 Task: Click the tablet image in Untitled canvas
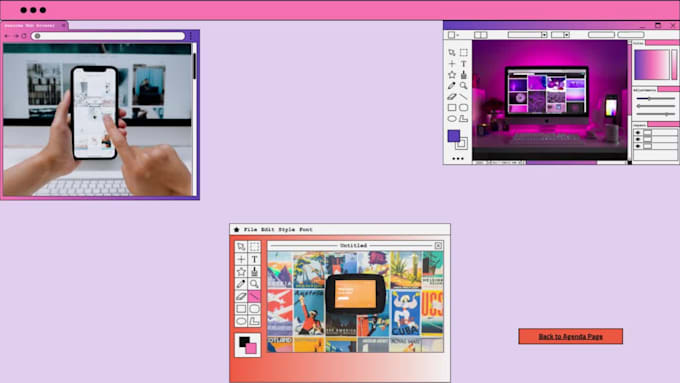click(x=355, y=294)
